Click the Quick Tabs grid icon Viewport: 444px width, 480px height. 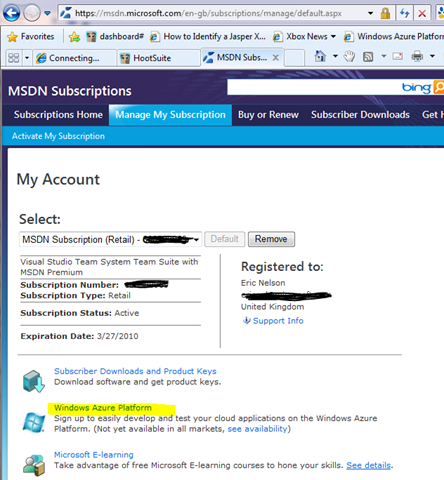coord(13,58)
